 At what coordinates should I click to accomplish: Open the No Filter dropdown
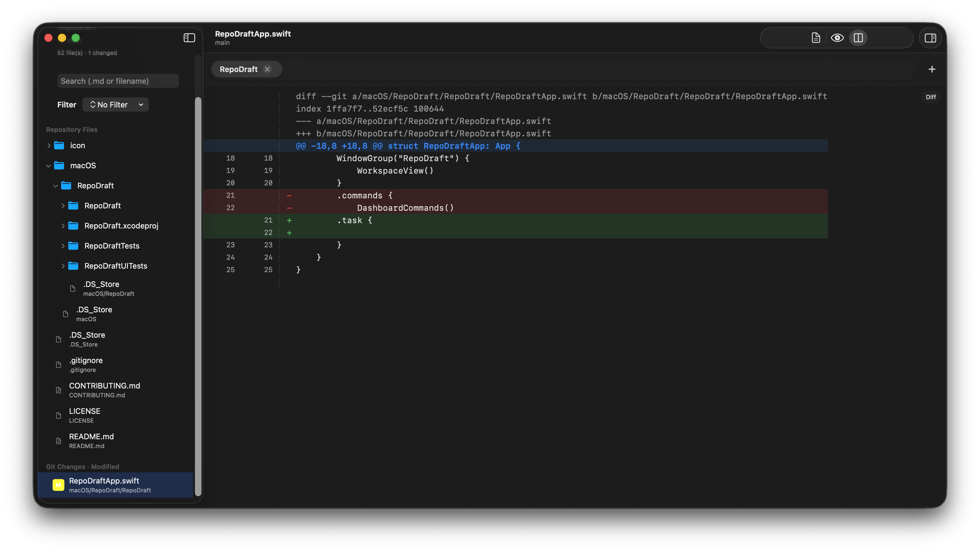tap(116, 104)
